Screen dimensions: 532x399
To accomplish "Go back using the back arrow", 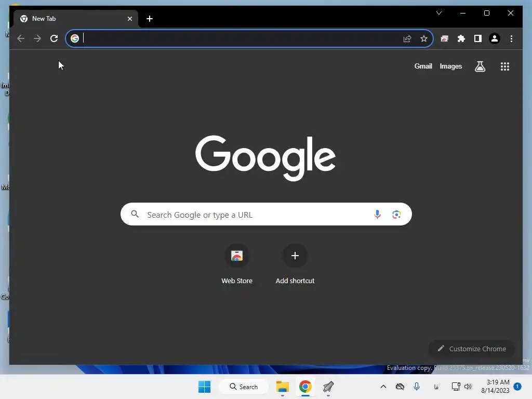I will pyautogui.click(x=21, y=38).
